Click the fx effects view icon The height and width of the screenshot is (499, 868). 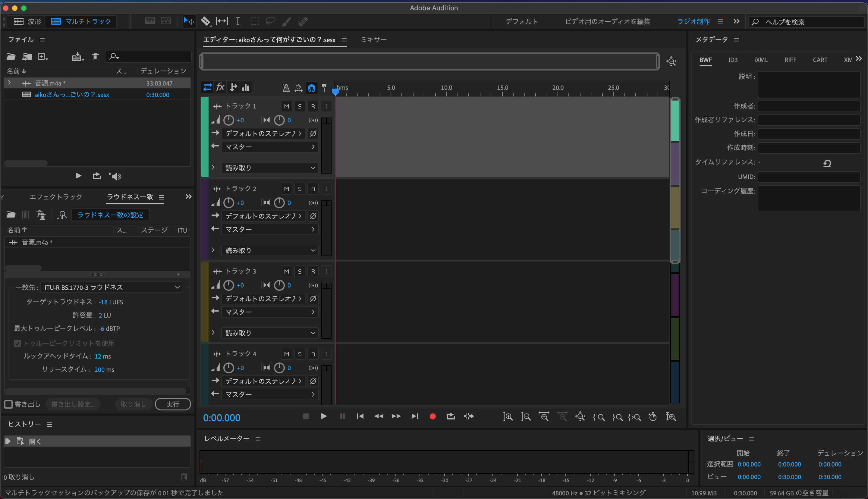coord(220,87)
